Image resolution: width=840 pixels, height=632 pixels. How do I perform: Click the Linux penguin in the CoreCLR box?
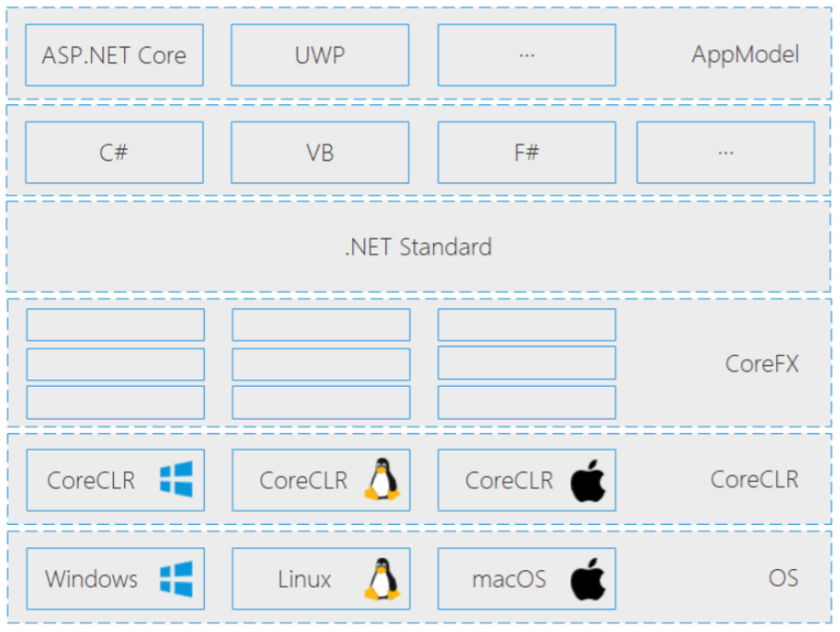[x=381, y=480]
